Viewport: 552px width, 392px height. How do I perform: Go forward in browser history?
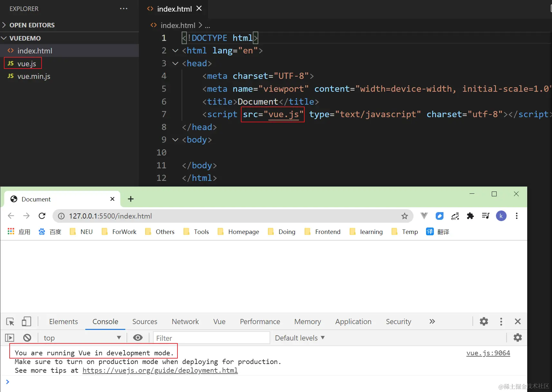[26, 216]
